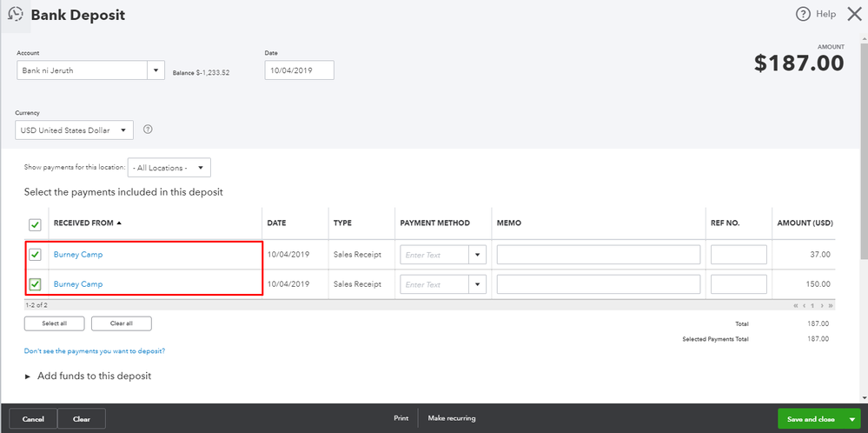The height and width of the screenshot is (433, 868).
Task: Open the Currency dropdown
Action: pyautogui.click(x=74, y=130)
